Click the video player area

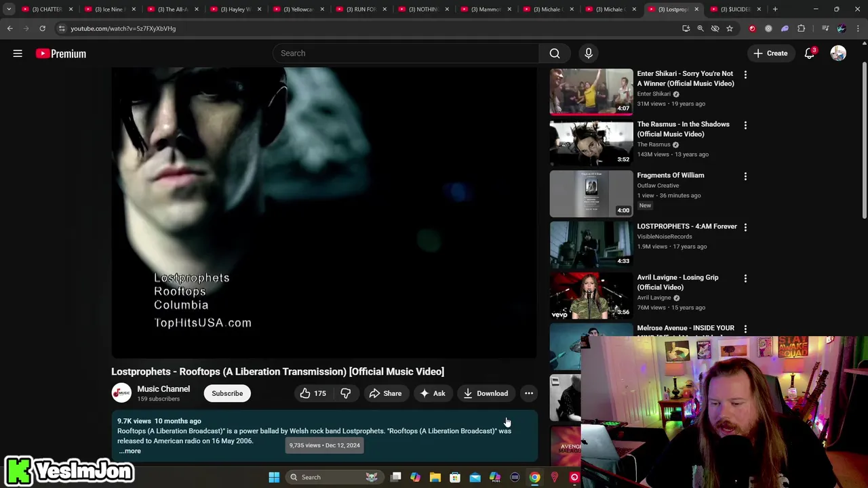tap(324, 213)
